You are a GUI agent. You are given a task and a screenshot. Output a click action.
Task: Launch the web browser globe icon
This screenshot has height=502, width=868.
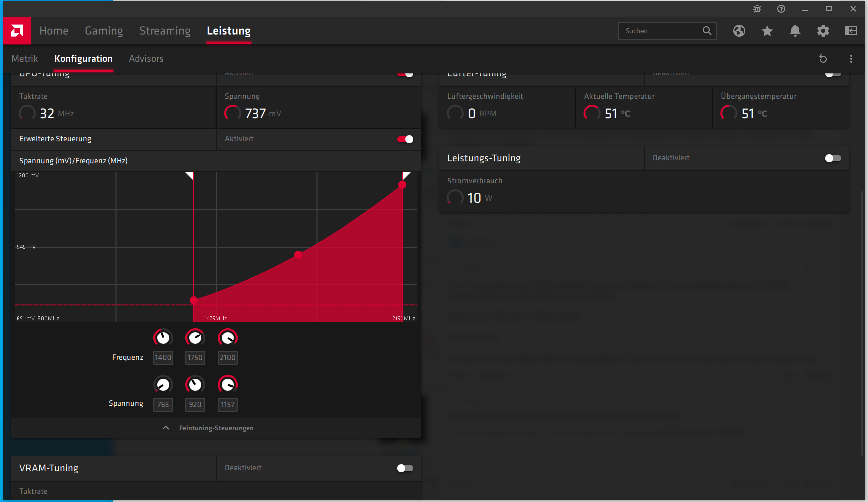pyautogui.click(x=739, y=31)
